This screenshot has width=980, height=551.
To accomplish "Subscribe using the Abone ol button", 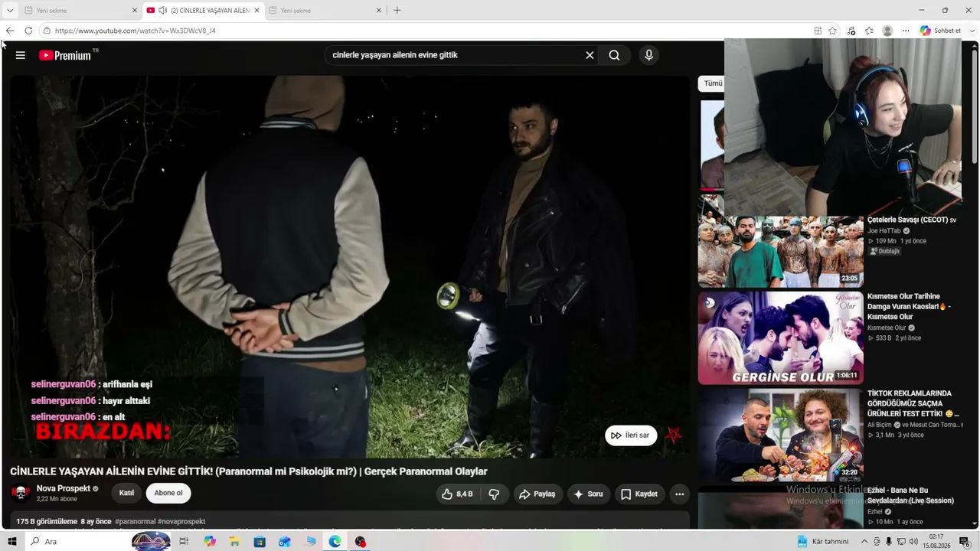I will pos(168,493).
